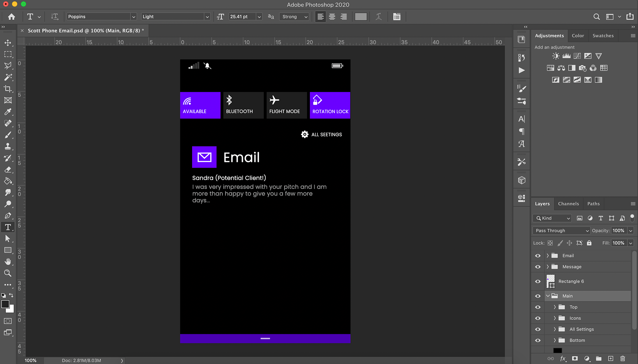Hide the Rectangle 6 layer

point(538,281)
